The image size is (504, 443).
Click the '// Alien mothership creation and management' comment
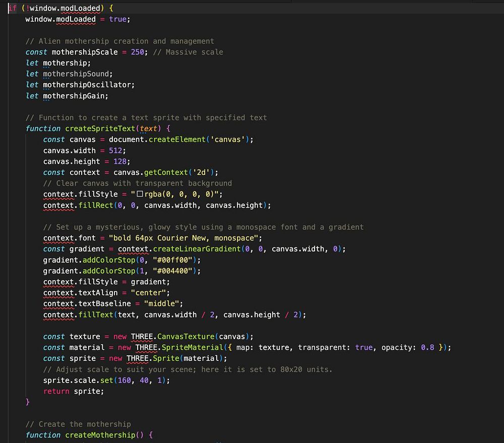click(x=119, y=41)
